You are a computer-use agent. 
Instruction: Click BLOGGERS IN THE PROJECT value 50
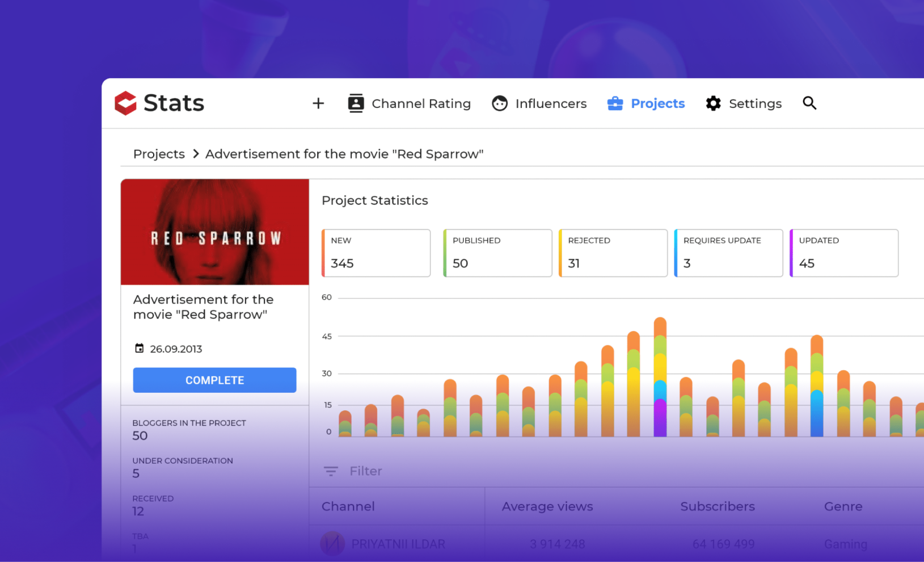(x=140, y=435)
